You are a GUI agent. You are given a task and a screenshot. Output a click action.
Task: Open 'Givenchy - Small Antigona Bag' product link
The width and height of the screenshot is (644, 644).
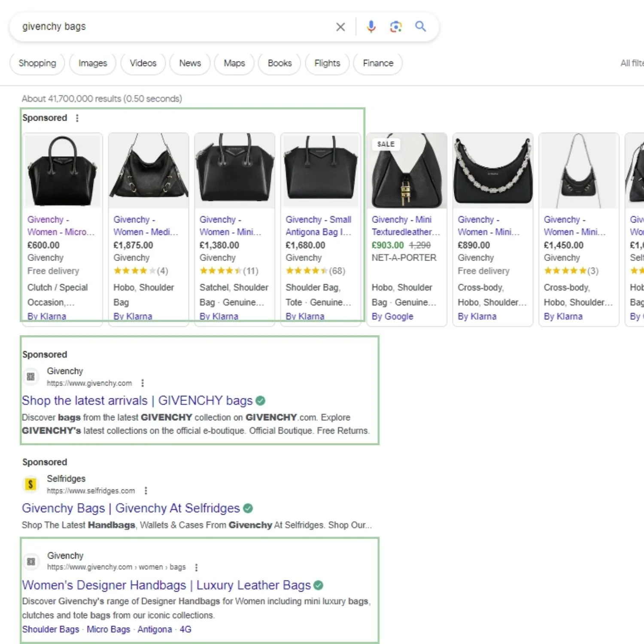tap(319, 226)
